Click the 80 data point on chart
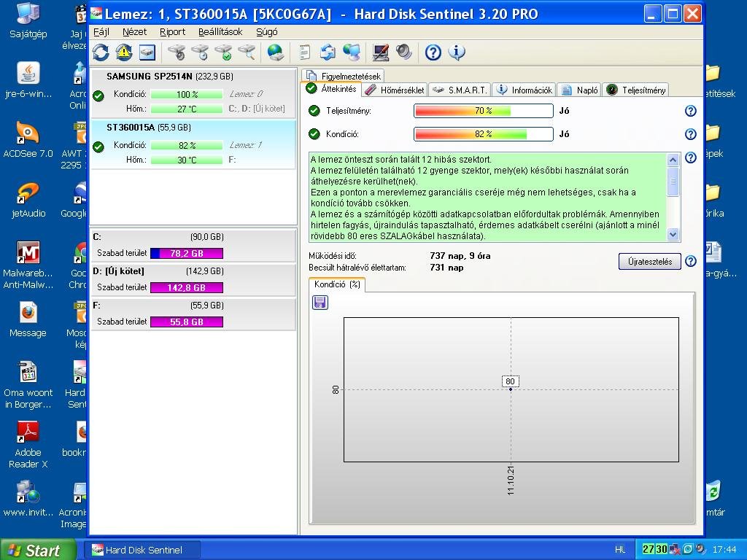 tap(511, 389)
